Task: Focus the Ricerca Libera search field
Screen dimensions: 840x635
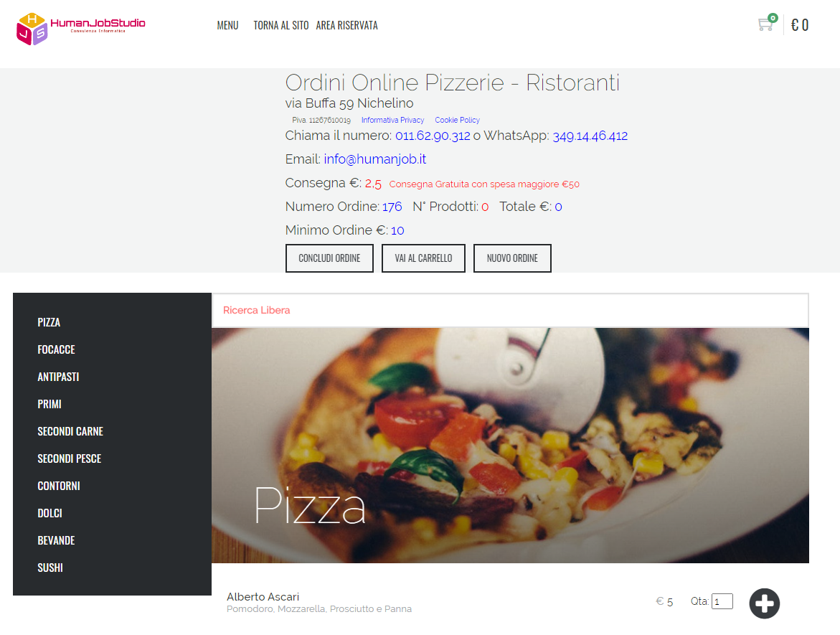Action: (510, 310)
